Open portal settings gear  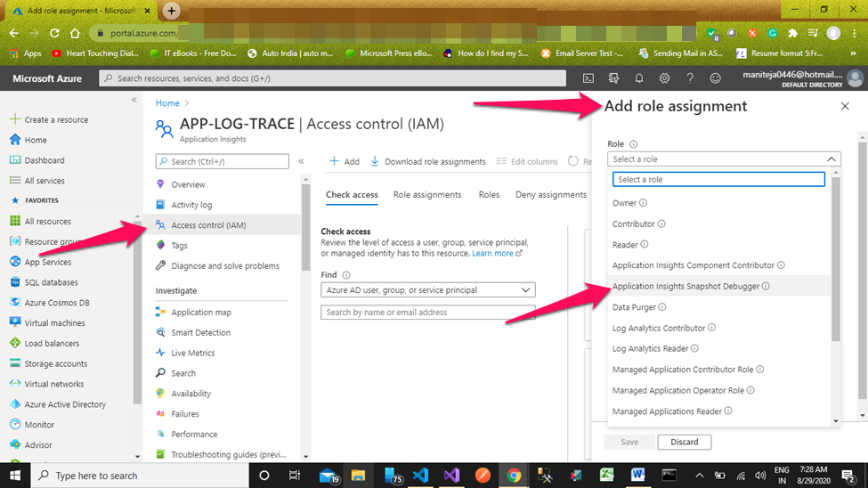click(664, 78)
